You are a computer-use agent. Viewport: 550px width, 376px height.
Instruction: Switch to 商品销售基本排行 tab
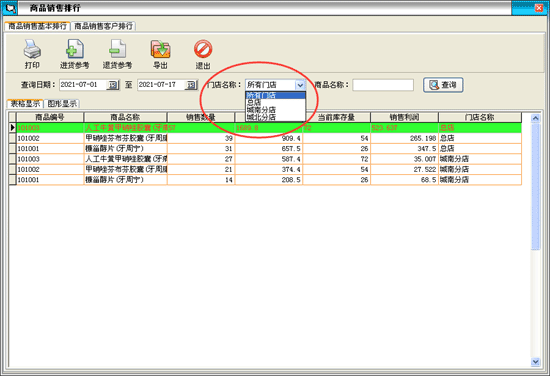point(37,26)
